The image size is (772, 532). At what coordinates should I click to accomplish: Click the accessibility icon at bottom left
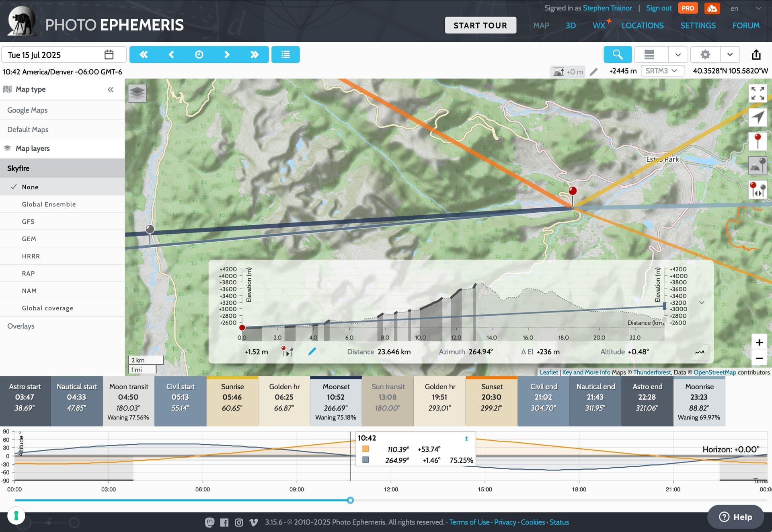pyautogui.click(x=16, y=516)
